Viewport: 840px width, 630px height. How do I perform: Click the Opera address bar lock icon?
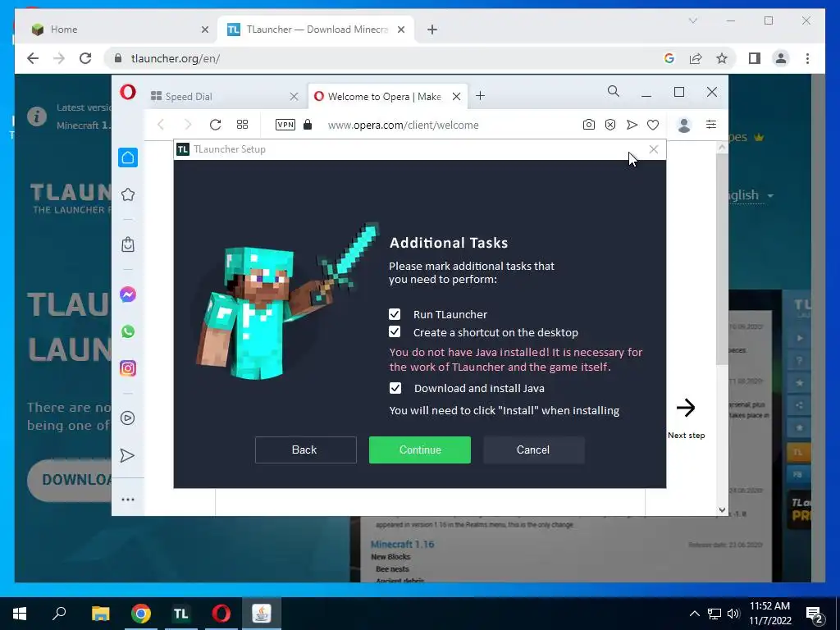(x=308, y=125)
